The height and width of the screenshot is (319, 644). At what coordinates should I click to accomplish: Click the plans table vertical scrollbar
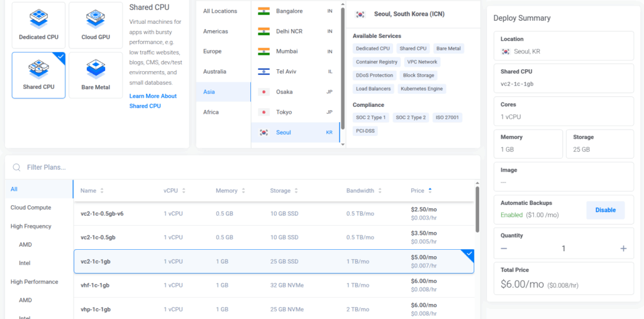pos(477,210)
